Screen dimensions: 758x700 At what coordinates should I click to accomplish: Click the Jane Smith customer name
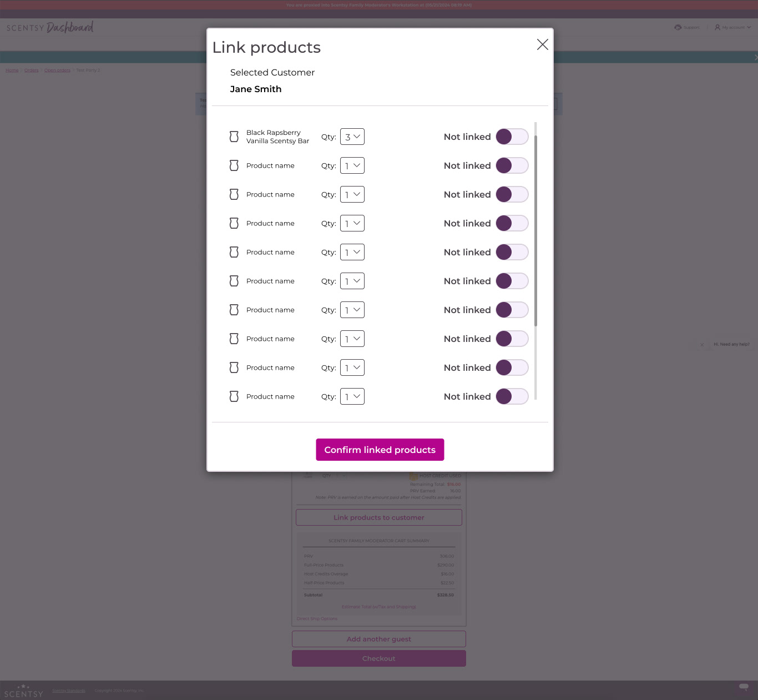[x=256, y=89]
